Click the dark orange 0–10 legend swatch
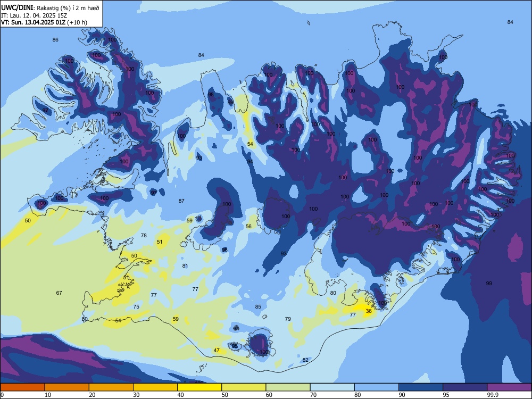The image size is (532, 399). tap(22, 387)
